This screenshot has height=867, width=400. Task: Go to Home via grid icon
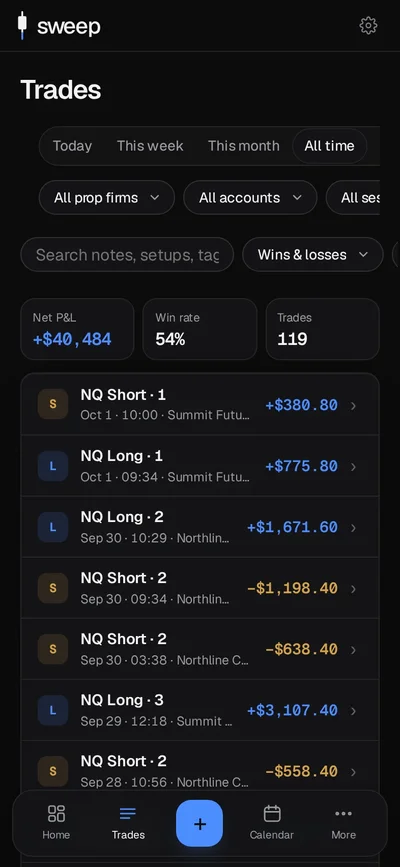tap(56, 814)
